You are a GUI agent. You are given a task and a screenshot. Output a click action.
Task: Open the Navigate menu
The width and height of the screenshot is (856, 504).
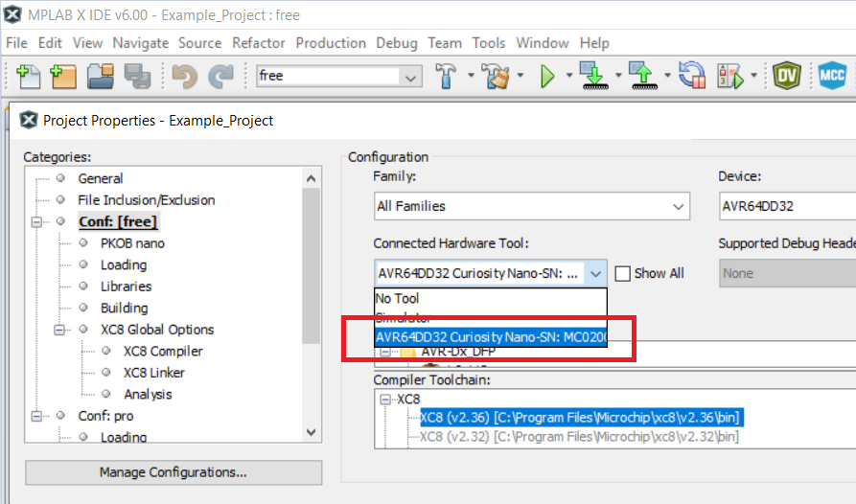(x=140, y=43)
